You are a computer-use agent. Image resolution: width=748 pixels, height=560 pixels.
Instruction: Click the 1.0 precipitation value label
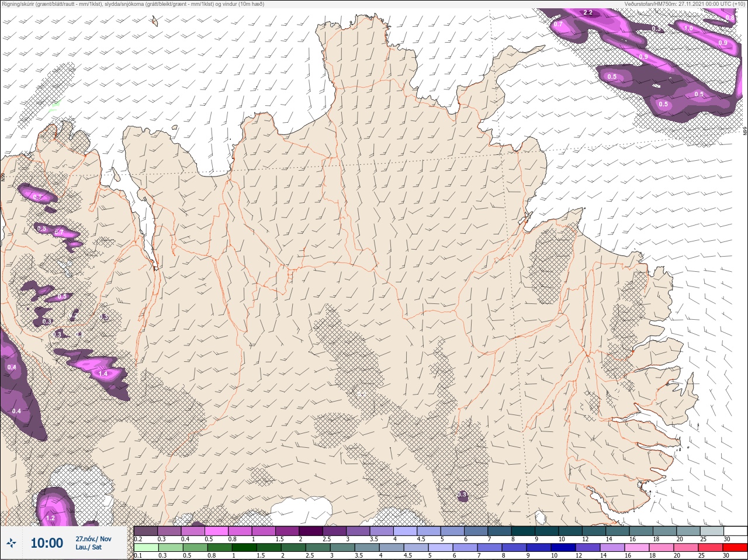[x=688, y=28]
